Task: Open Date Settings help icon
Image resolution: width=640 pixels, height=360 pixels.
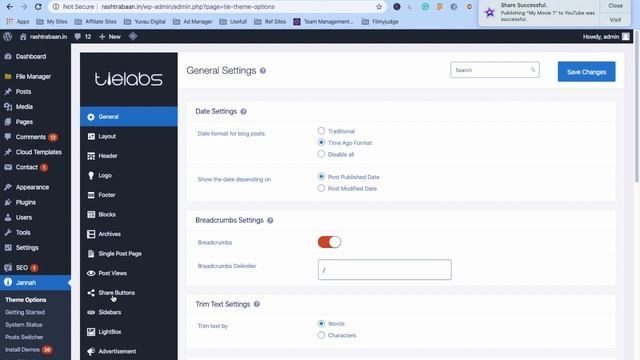Action: point(243,112)
